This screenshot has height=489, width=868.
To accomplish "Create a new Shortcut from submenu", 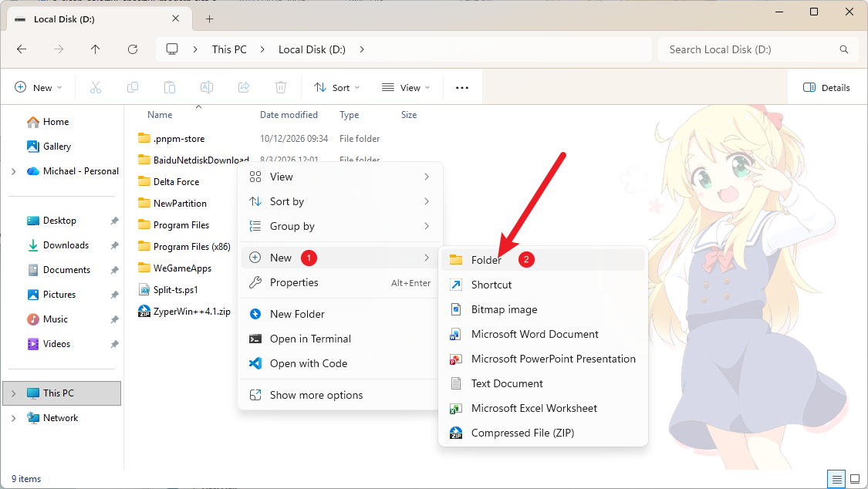I will click(x=543, y=285).
